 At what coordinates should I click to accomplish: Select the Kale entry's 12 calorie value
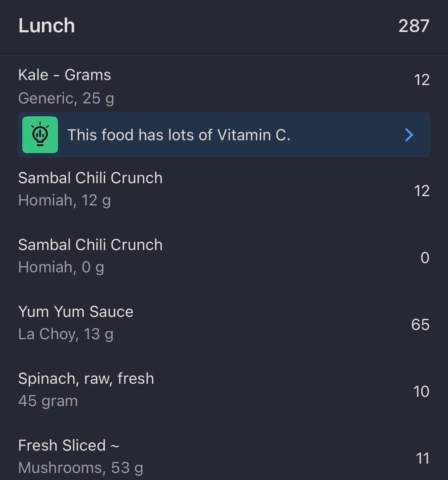(x=421, y=80)
